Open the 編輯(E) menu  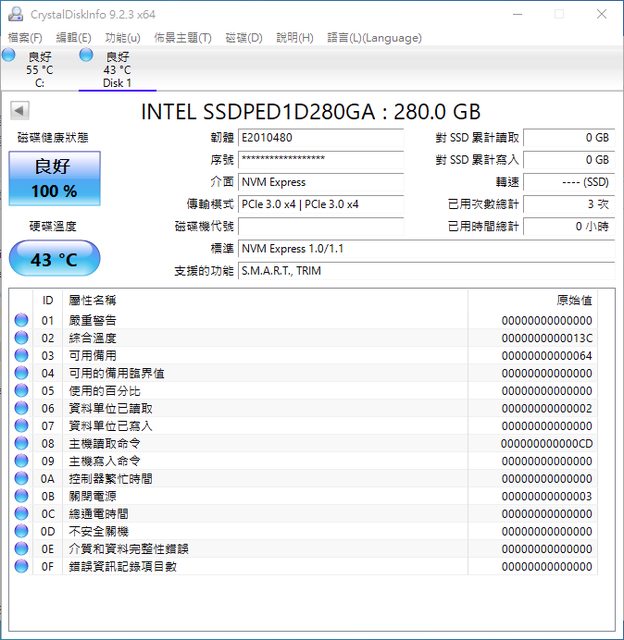point(73,38)
